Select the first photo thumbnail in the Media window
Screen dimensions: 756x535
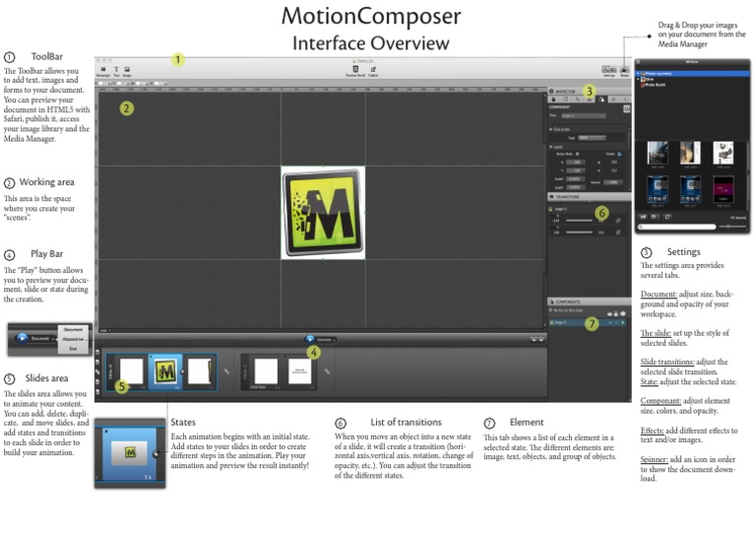[x=658, y=153]
